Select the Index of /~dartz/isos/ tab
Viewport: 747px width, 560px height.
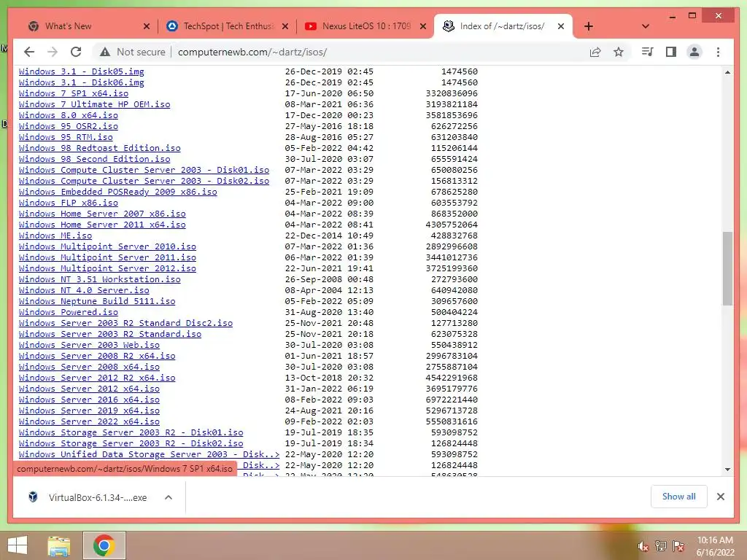click(x=502, y=26)
